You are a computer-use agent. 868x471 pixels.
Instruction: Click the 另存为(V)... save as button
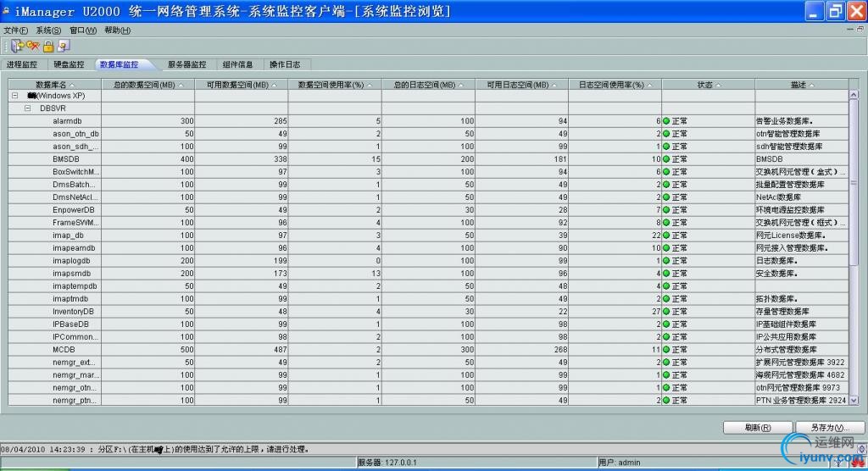coord(830,428)
